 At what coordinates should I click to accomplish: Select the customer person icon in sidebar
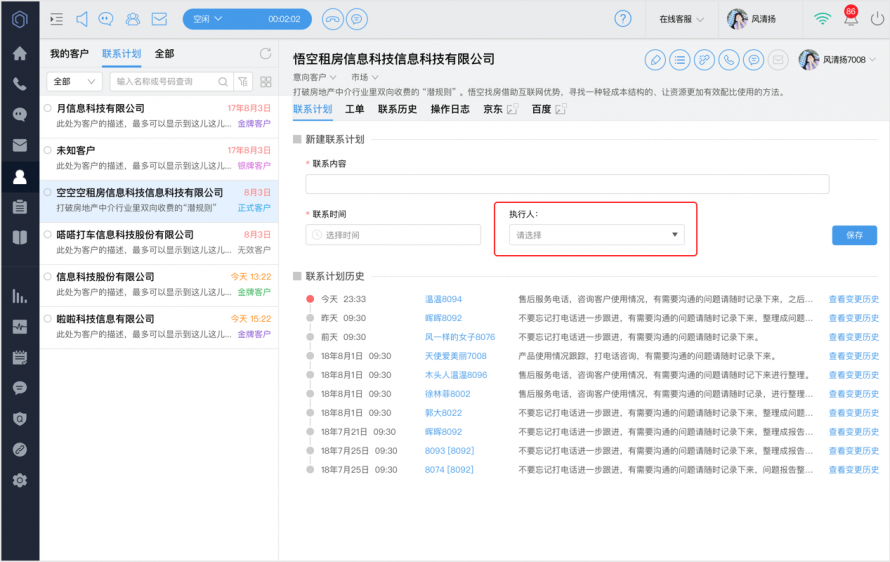20,177
